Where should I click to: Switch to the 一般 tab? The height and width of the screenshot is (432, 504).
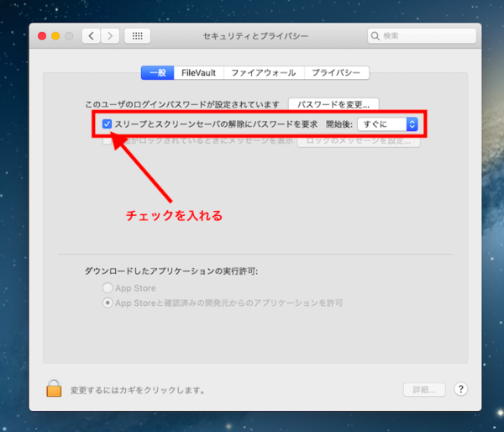click(158, 73)
